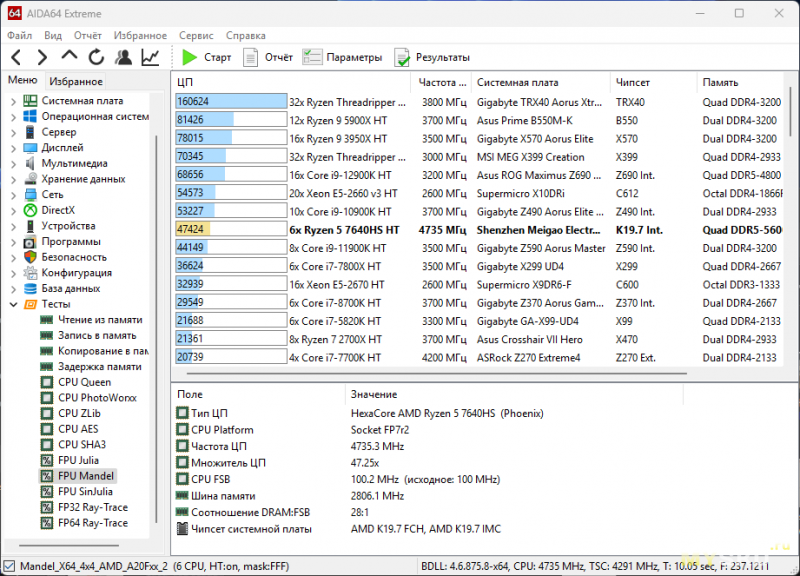This screenshot has height=576, width=800.
Task: Select the Конфигурация tree item
Action: pos(77,273)
